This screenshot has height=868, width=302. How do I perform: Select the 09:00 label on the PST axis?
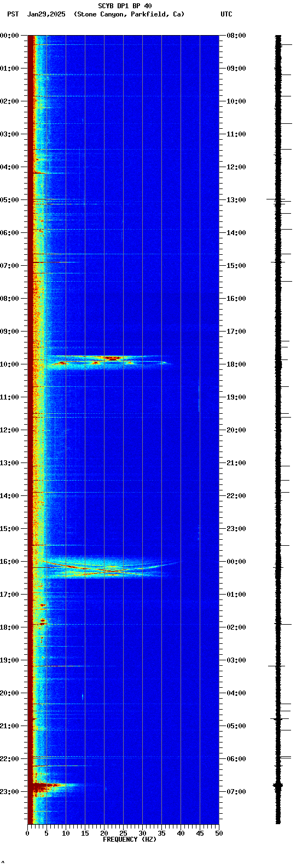click(9, 332)
